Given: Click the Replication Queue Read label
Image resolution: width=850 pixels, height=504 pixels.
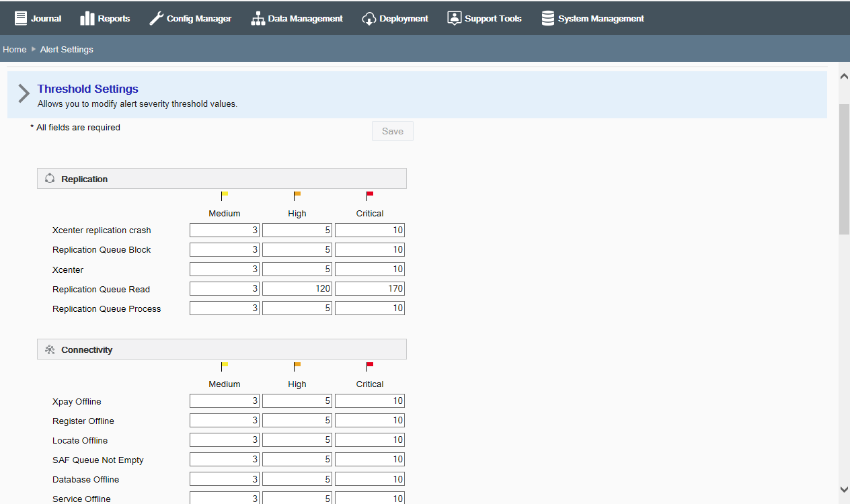Looking at the screenshot, I should 102,290.
